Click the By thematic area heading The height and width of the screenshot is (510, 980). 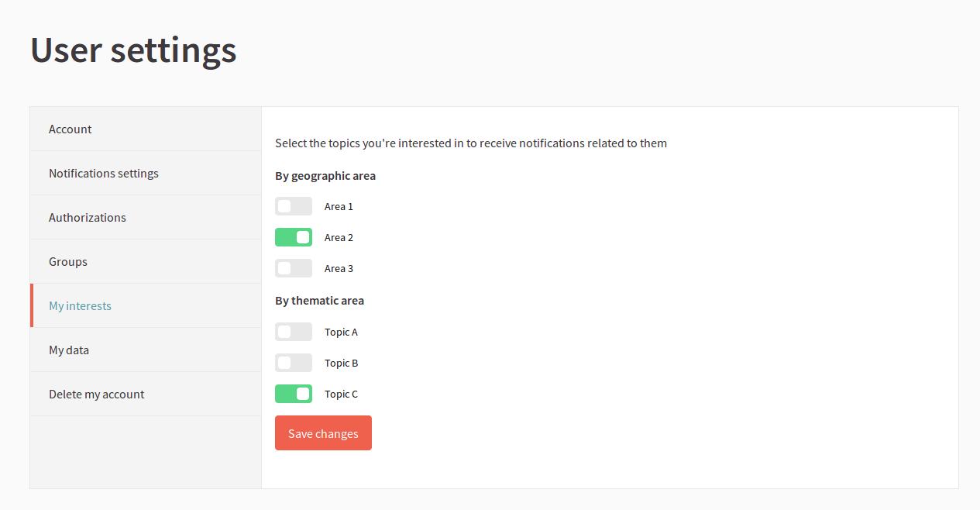319,301
